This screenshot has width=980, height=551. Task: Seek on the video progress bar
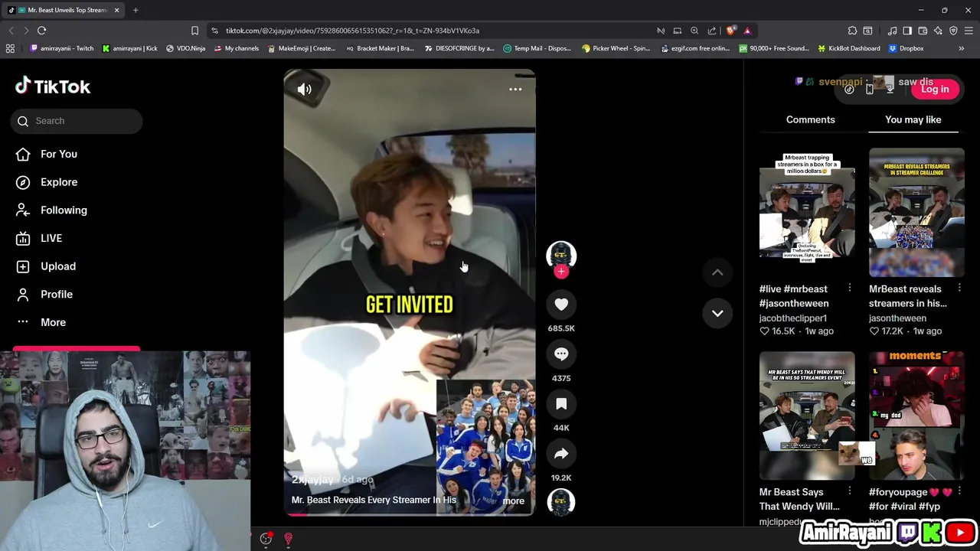pos(410,514)
